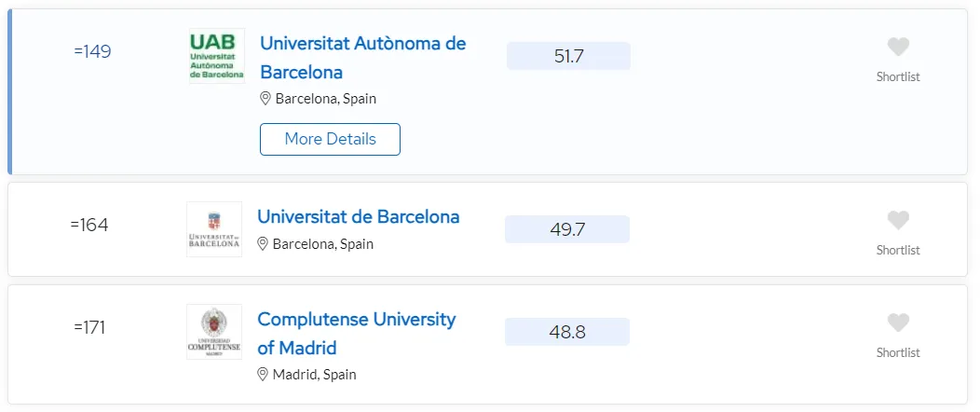
Task: Click the =171 ranking label
Action: (x=89, y=327)
